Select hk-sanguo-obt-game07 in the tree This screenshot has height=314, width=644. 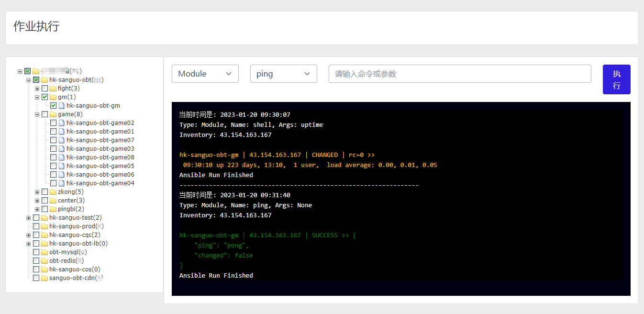(x=100, y=140)
